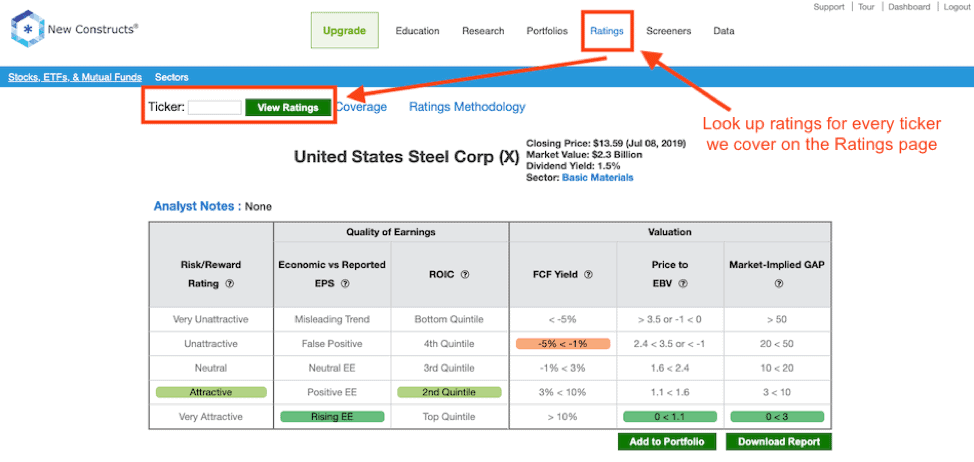
Task: Open the Coverage link
Action: 361,107
